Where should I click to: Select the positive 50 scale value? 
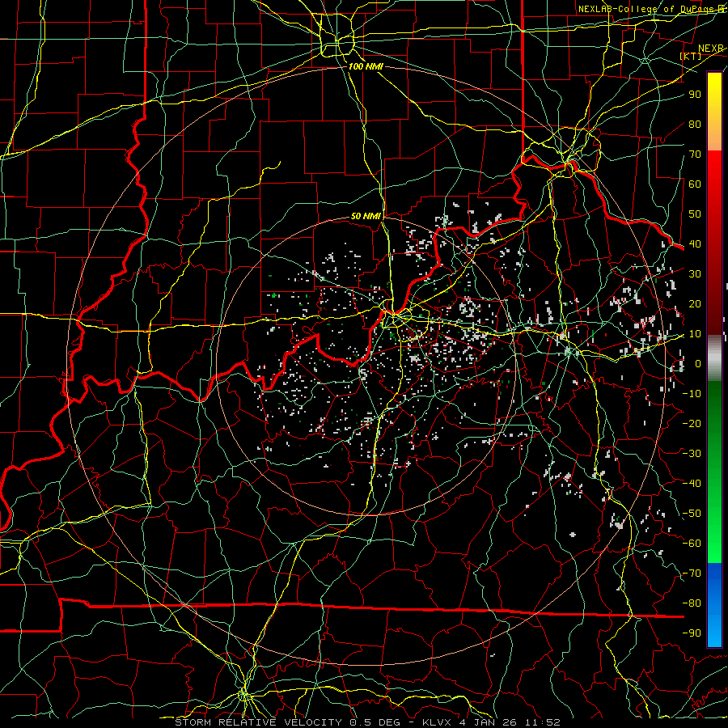tap(695, 214)
